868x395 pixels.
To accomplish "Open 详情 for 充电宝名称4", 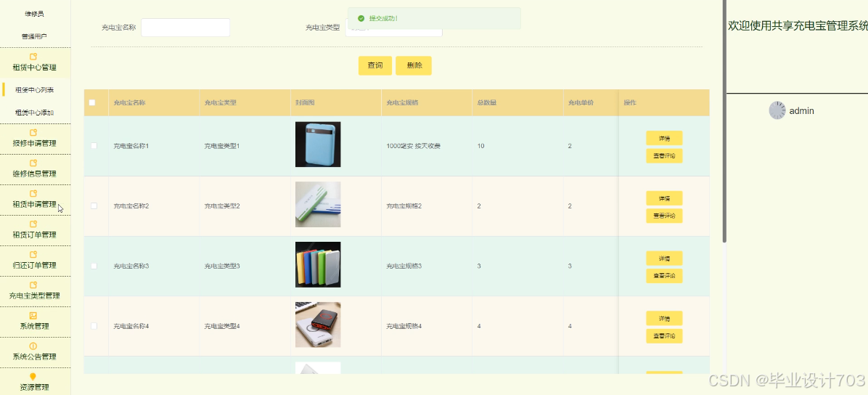I will pyautogui.click(x=664, y=319).
